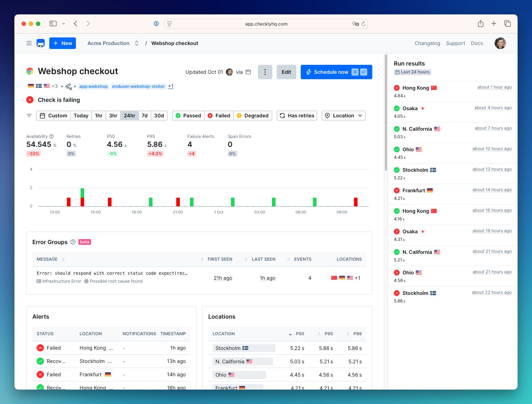Viewport: 532px width, 404px height.
Task: Toggle the Passed results filter
Action: (188, 116)
